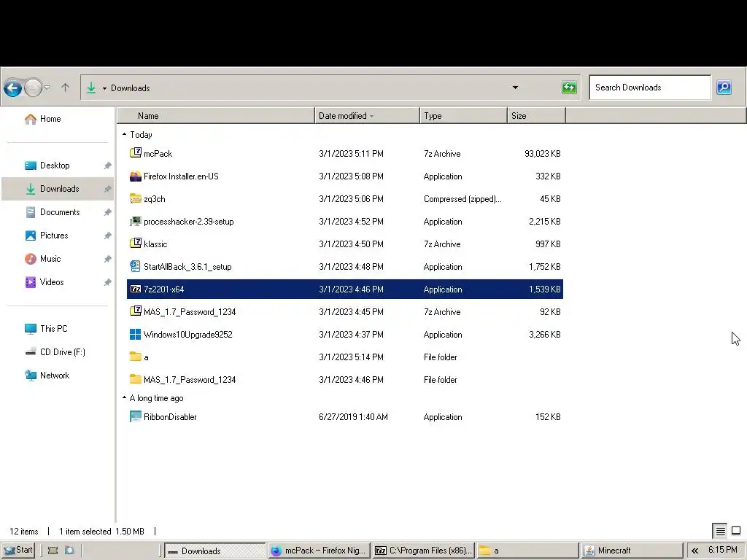
Task: Collapse the A long time ago group
Action: click(124, 397)
